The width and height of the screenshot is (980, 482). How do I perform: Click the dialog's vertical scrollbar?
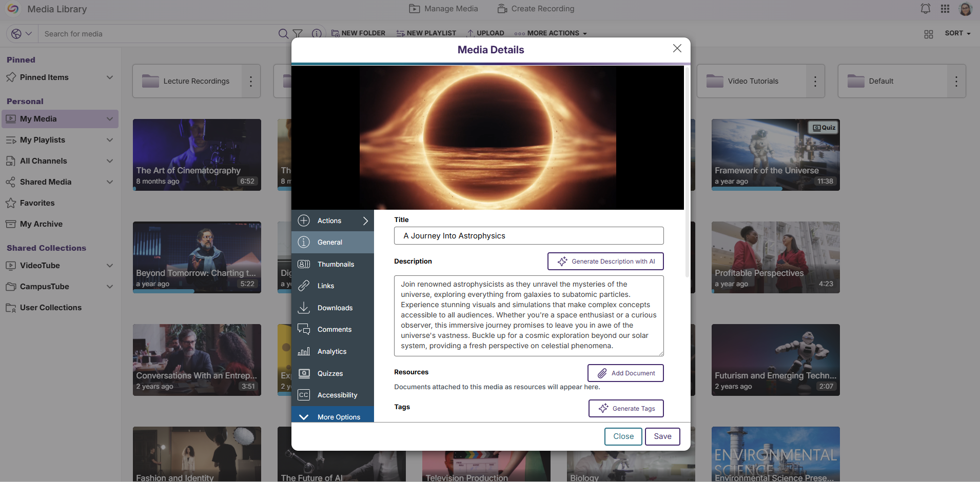pyautogui.click(x=688, y=172)
